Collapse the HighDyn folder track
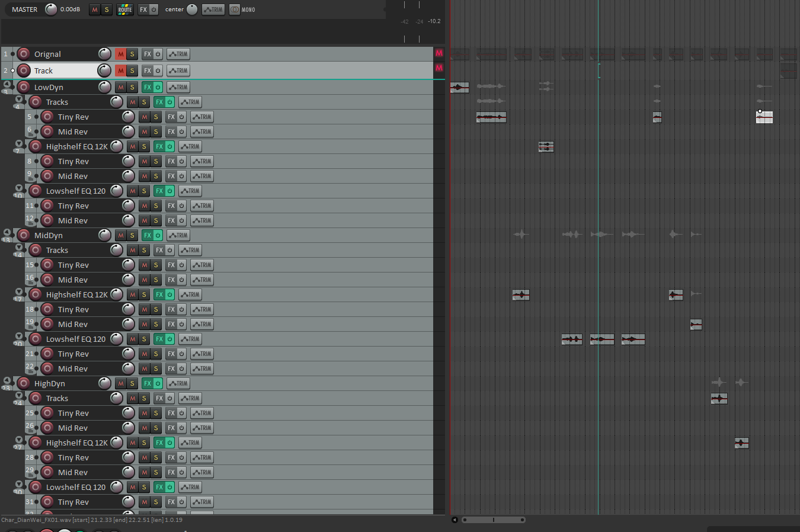This screenshot has width=800, height=532. pyautogui.click(x=7, y=380)
